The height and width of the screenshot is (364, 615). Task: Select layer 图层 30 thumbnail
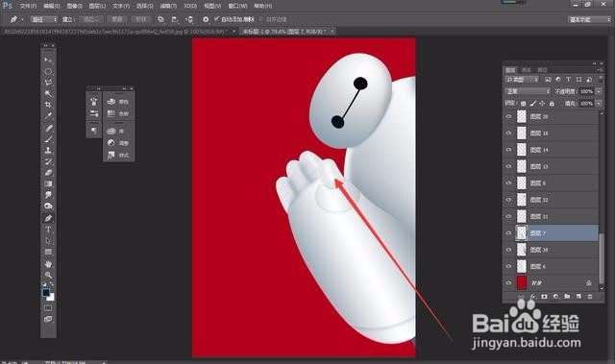pos(521,250)
